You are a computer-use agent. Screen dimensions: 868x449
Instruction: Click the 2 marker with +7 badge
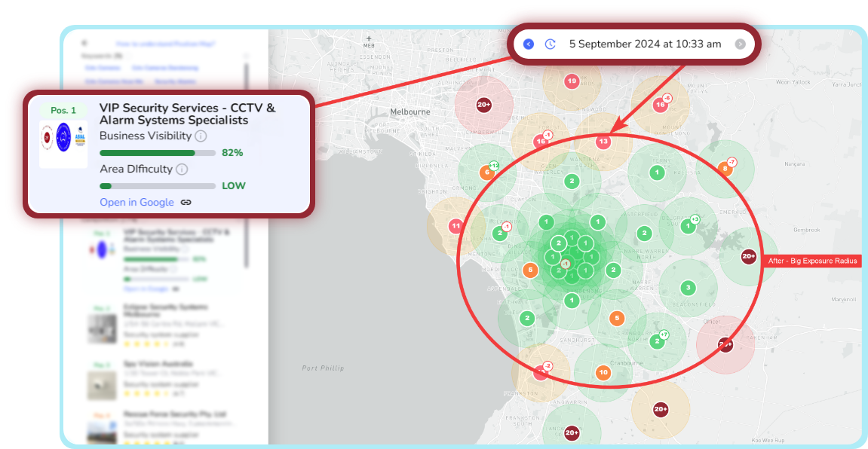pyautogui.click(x=657, y=341)
